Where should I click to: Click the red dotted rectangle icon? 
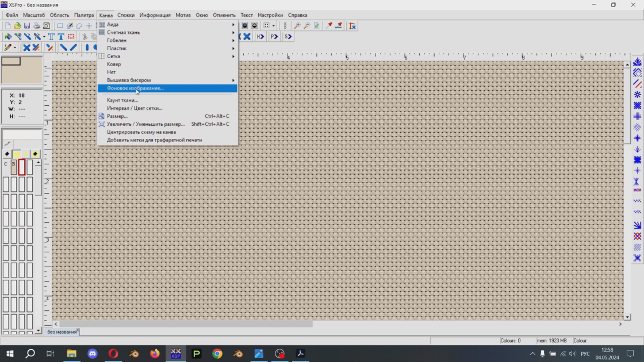tap(71, 37)
